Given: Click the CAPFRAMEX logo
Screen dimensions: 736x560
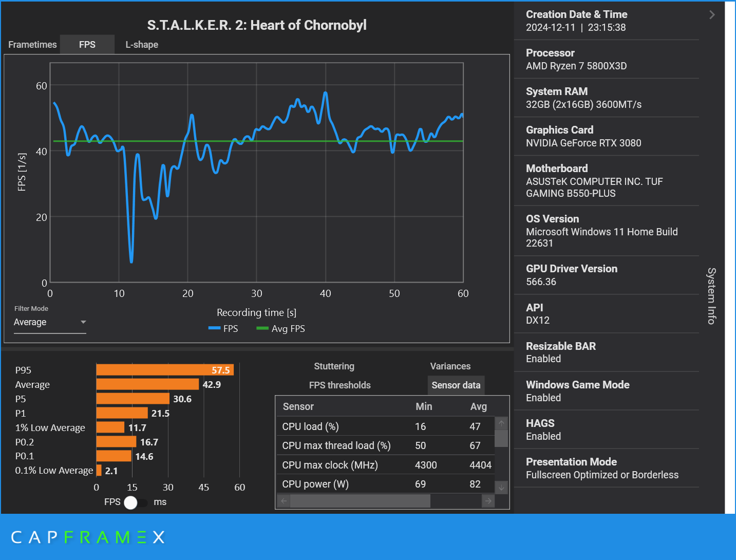Looking at the screenshot, I should (x=88, y=537).
